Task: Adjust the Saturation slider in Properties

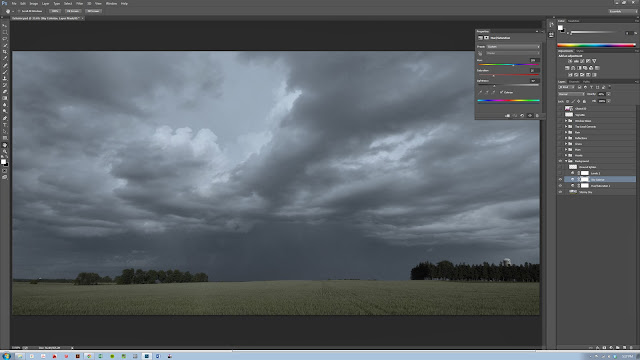Action: pos(509,75)
